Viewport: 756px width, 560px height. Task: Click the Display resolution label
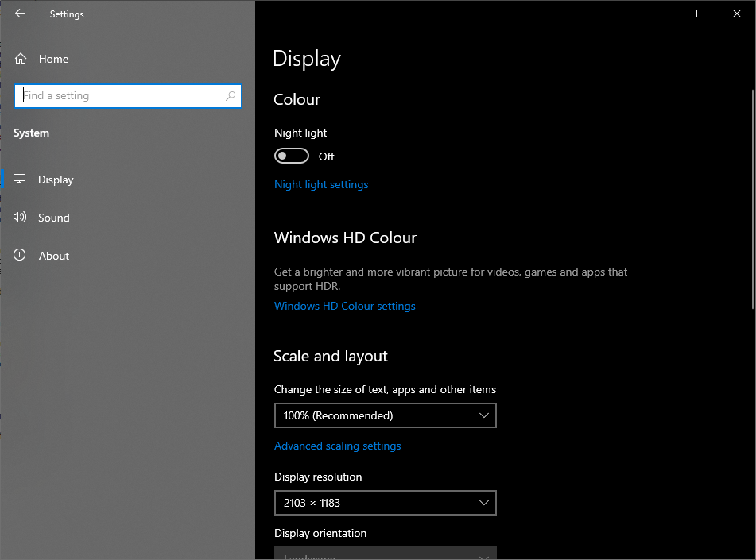point(318,477)
